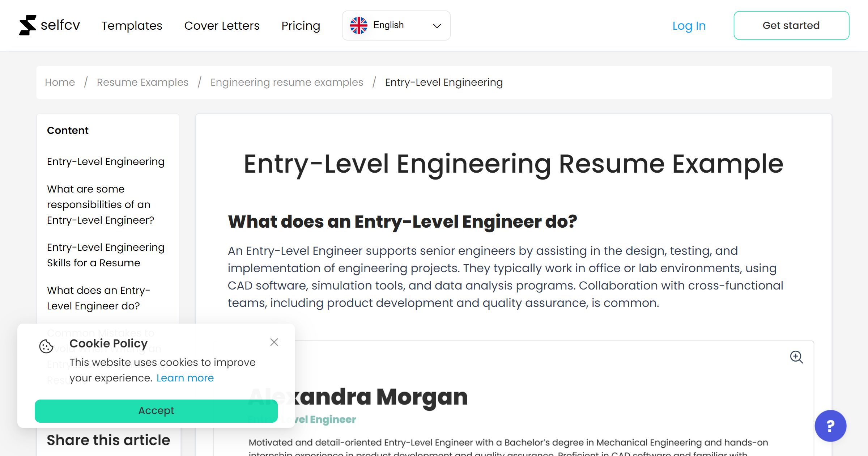This screenshot has width=868, height=456.
Task: Accept the cookie policy
Action: [156, 411]
